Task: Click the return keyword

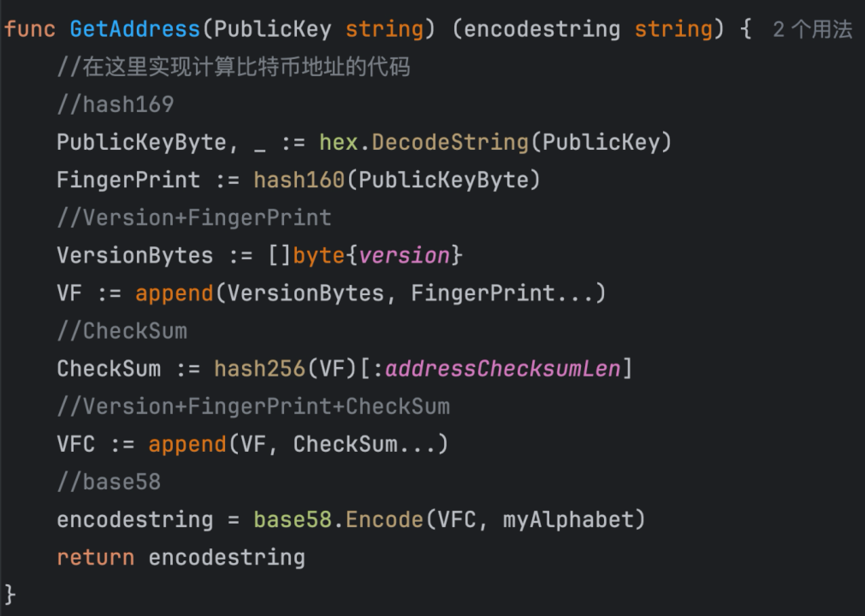Action: pos(96,557)
